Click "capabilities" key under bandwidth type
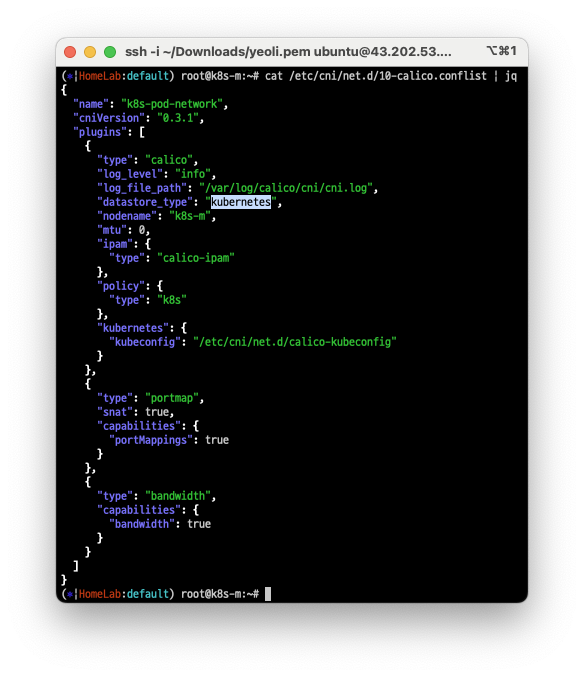Image resolution: width=584 pixels, height=677 pixels. click(139, 510)
